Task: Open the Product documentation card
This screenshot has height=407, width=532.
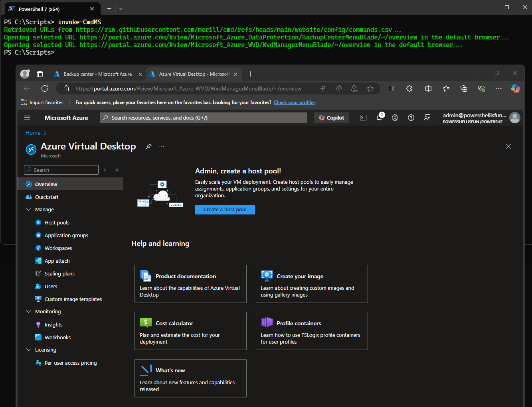Action: tap(190, 284)
